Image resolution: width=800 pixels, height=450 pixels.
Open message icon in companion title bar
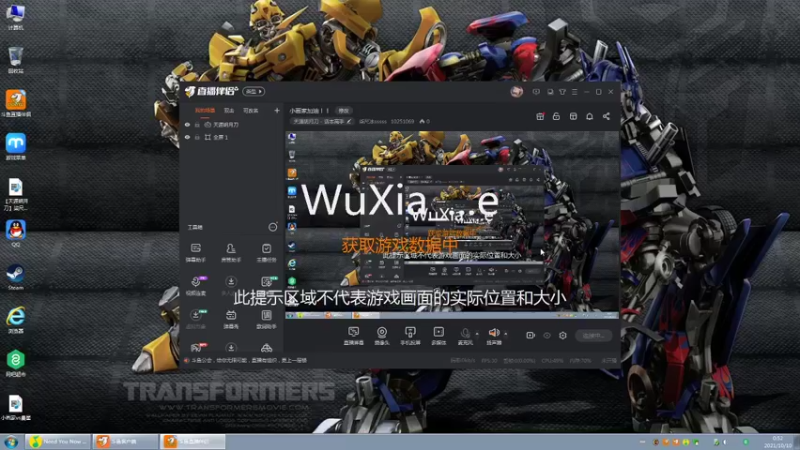coord(536,92)
